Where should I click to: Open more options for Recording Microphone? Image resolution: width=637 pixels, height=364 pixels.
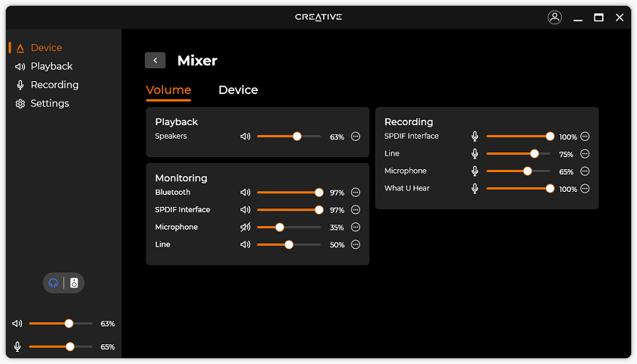coord(585,171)
